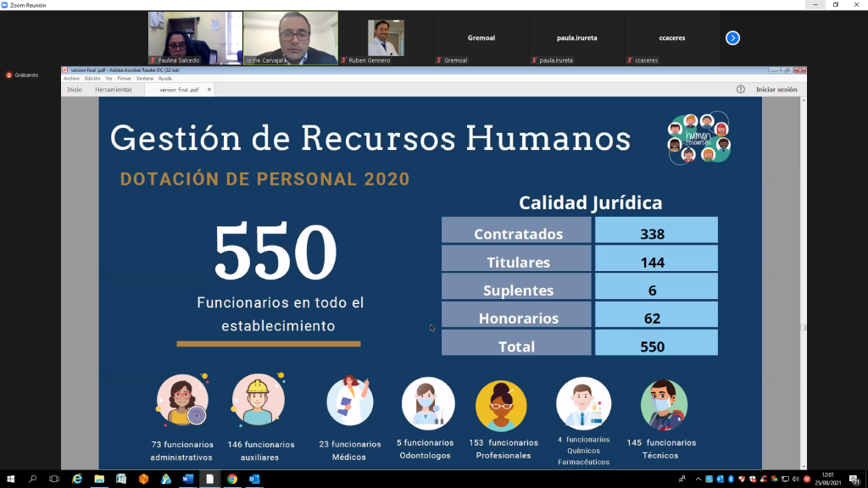868x488 pixels.
Task: Open File Explorer from taskbar
Action: [x=99, y=479]
